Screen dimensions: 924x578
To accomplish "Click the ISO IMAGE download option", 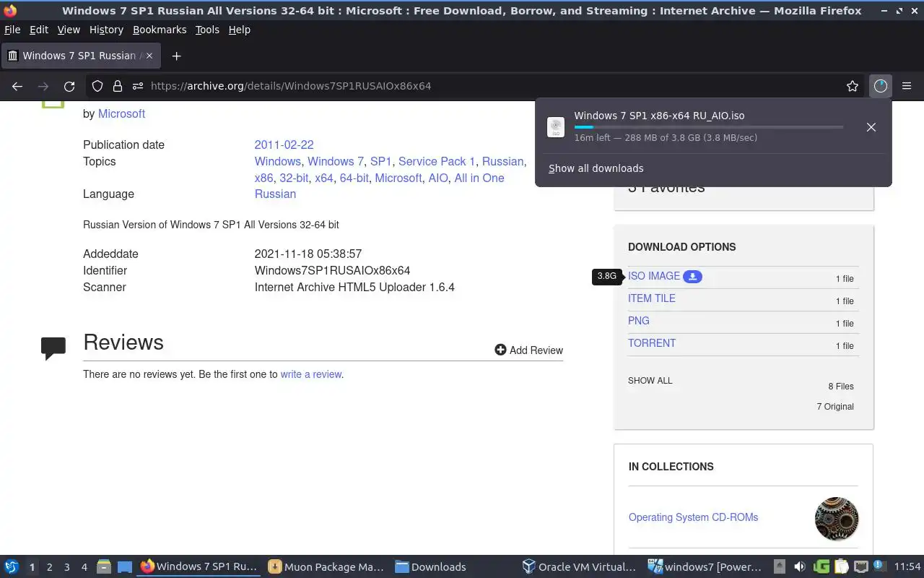I will pos(654,276).
